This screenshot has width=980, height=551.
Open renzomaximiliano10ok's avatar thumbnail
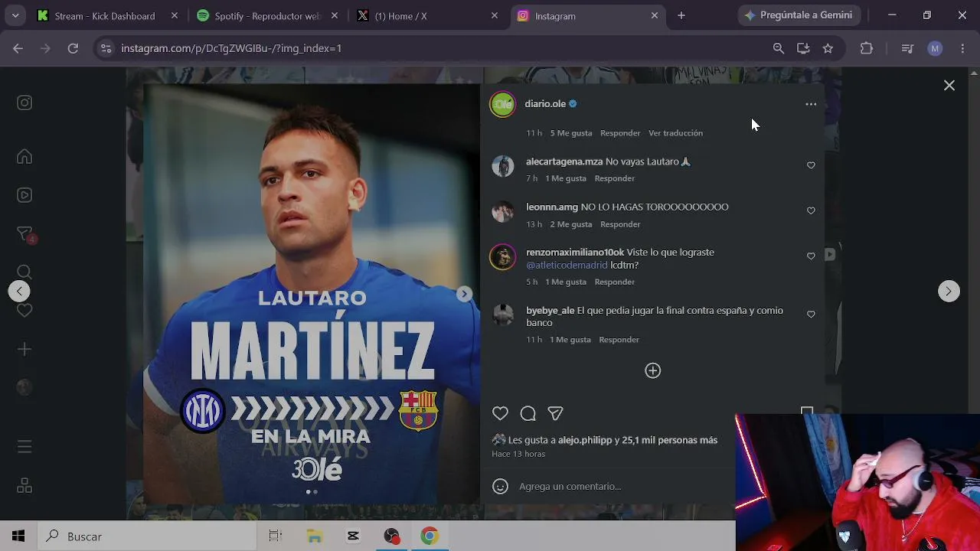502,257
